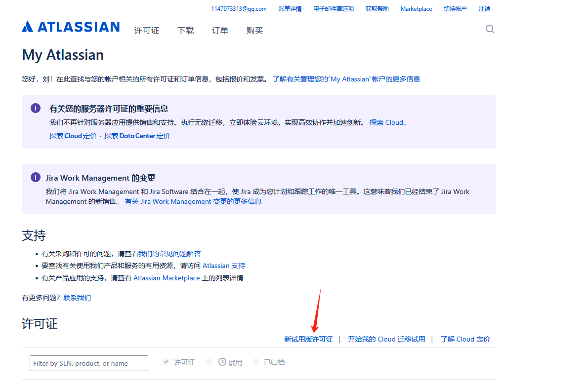The width and height of the screenshot is (588, 382).
Task: Click 注销 to log out
Action: [484, 8]
